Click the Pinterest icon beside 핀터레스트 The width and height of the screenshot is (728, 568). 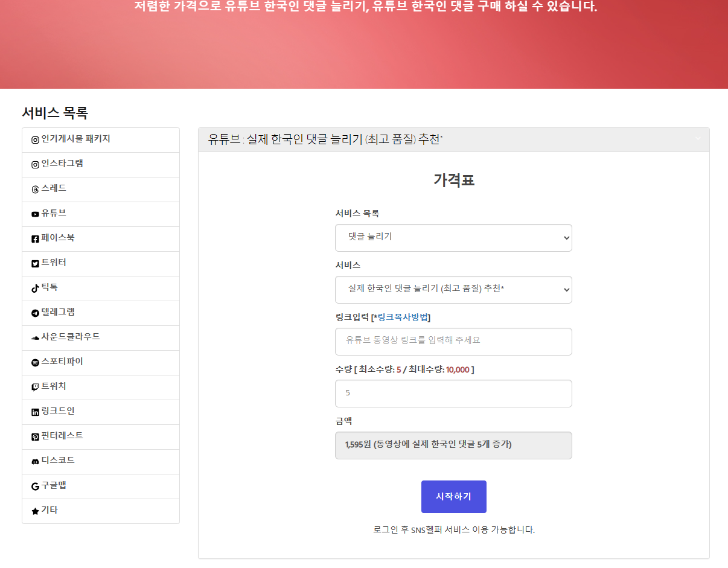tap(35, 436)
